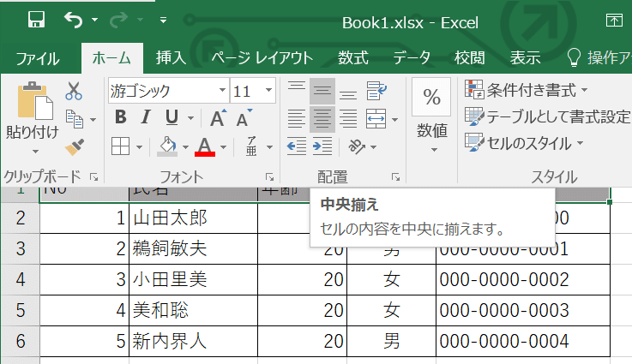Image resolution: width=632 pixels, height=364 pixels.
Task: Increase the font size
Action: tap(219, 118)
